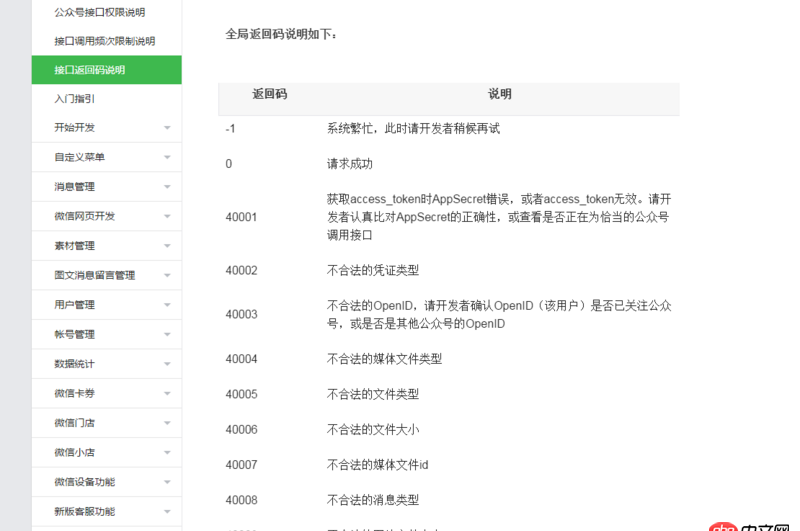The height and width of the screenshot is (531, 800).
Task: Open 公众号接口权限说明 in the sidebar
Action: (99, 12)
